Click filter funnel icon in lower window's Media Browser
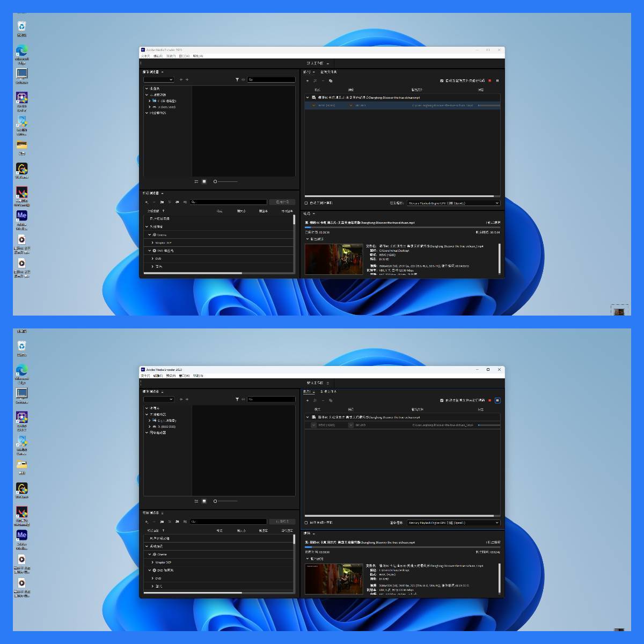644x644 pixels. (237, 399)
